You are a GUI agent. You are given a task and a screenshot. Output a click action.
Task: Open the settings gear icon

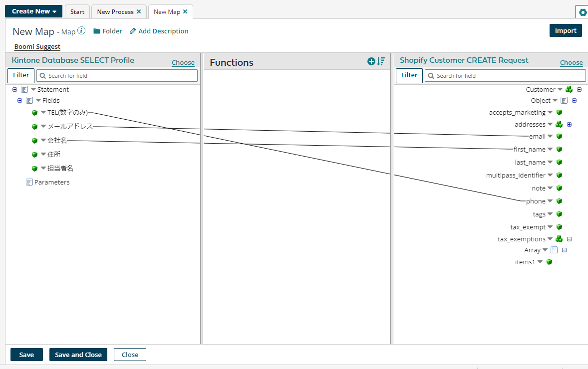[x=583, y=12]
